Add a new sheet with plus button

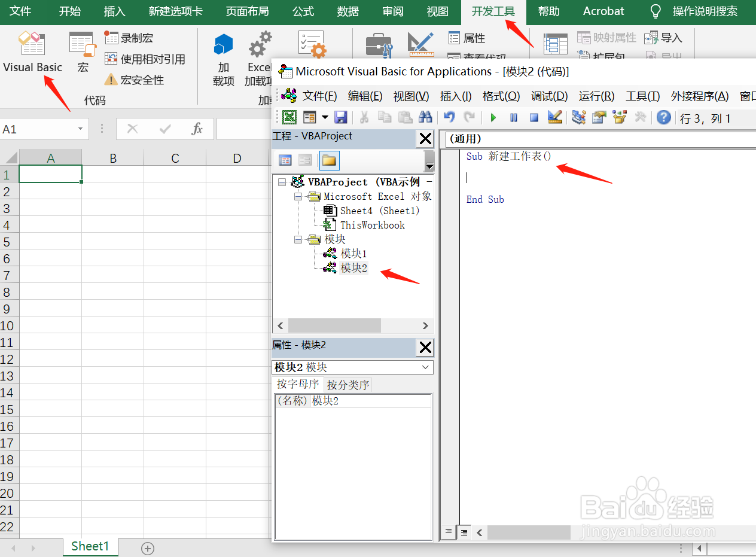click(148, 548)
